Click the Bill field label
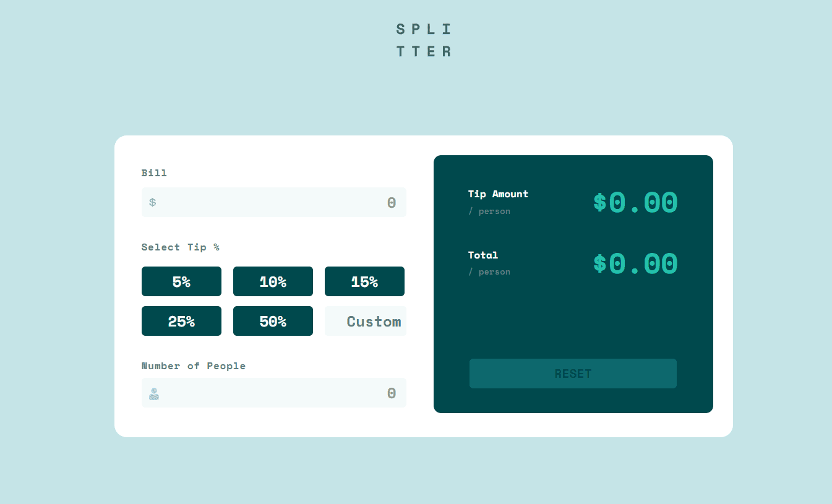Screen dimensions: 832x504 coord(154,173)
